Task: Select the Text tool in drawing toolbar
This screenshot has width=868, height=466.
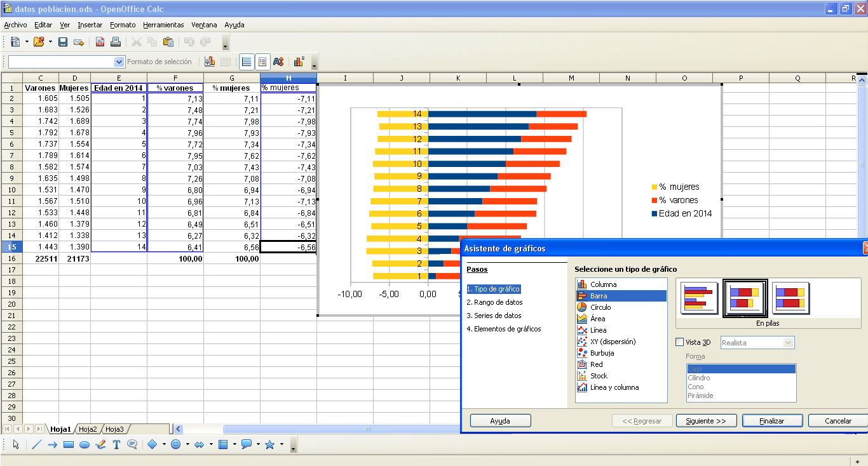Action: (116, 444)
